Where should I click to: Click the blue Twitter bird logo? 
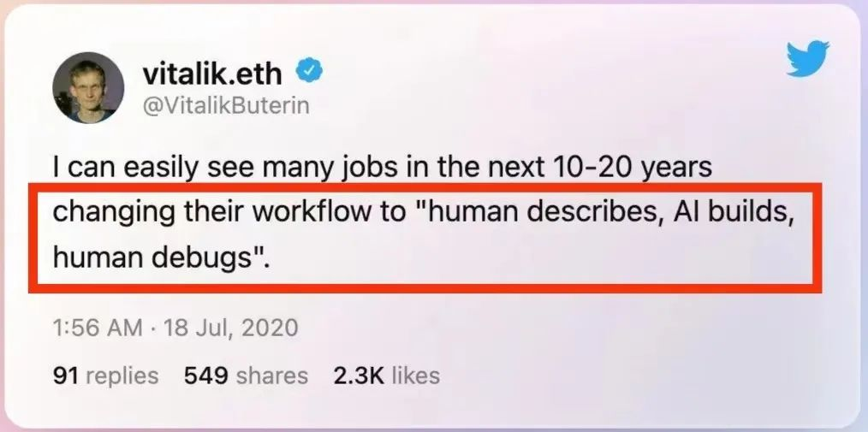click(x=808, y=59)
